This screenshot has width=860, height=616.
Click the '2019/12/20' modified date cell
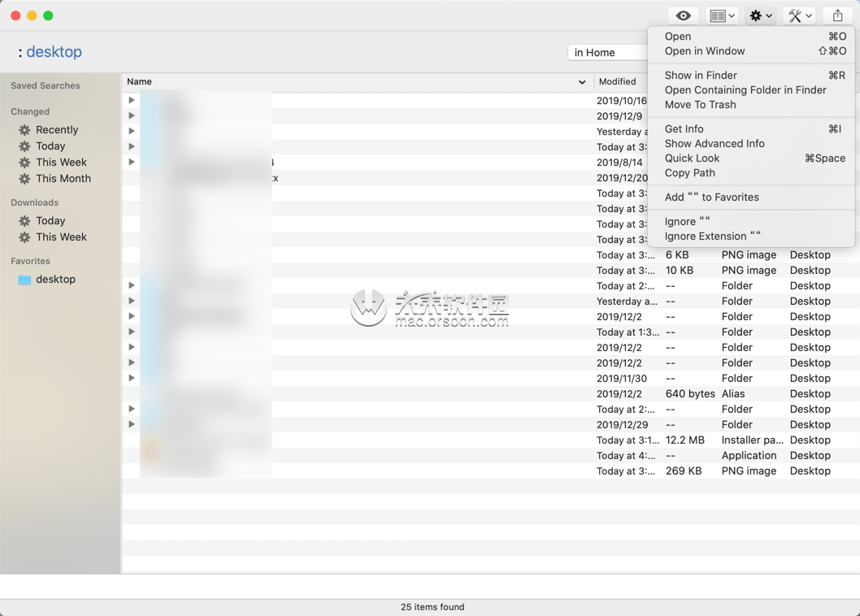pyautogui.click(x=622, y=178)
